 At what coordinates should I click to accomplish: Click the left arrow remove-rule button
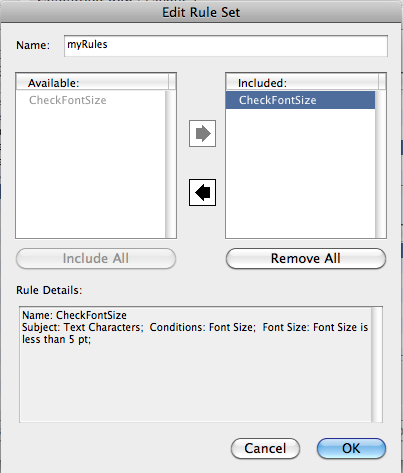pos(202,192)
